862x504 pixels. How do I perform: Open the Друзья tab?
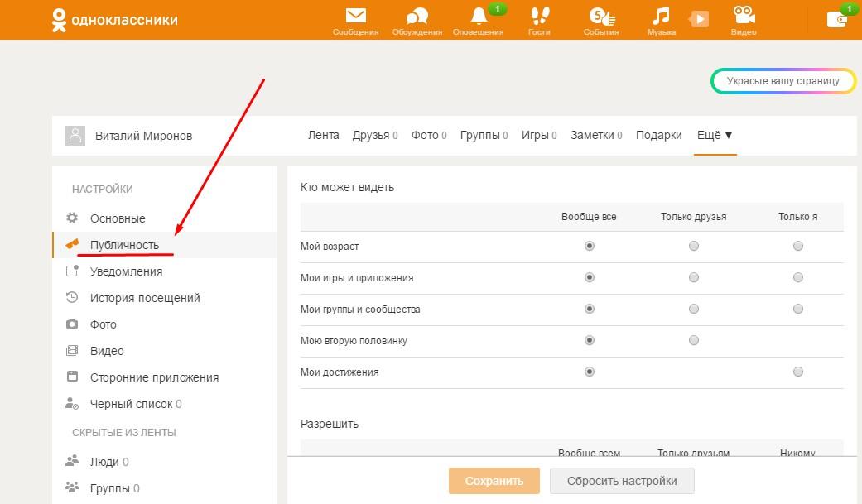coord(375,135)
